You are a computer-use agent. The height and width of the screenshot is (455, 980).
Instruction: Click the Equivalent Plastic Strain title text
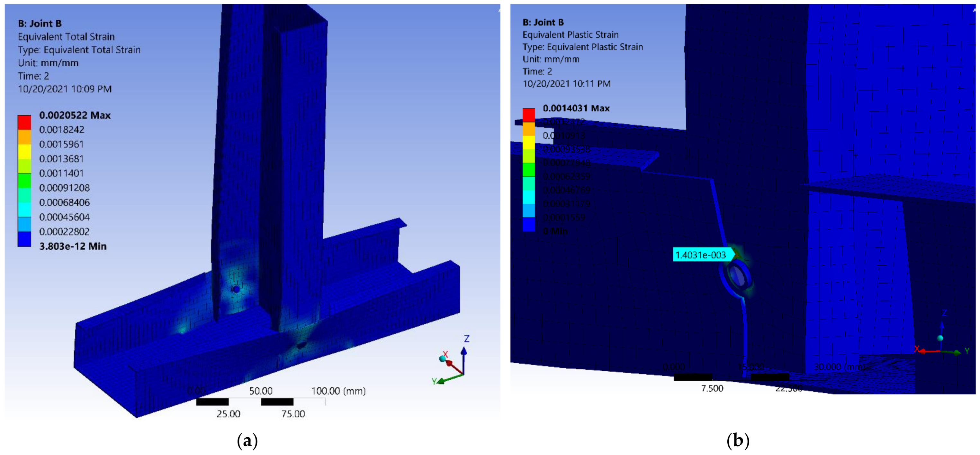(570, 35)
